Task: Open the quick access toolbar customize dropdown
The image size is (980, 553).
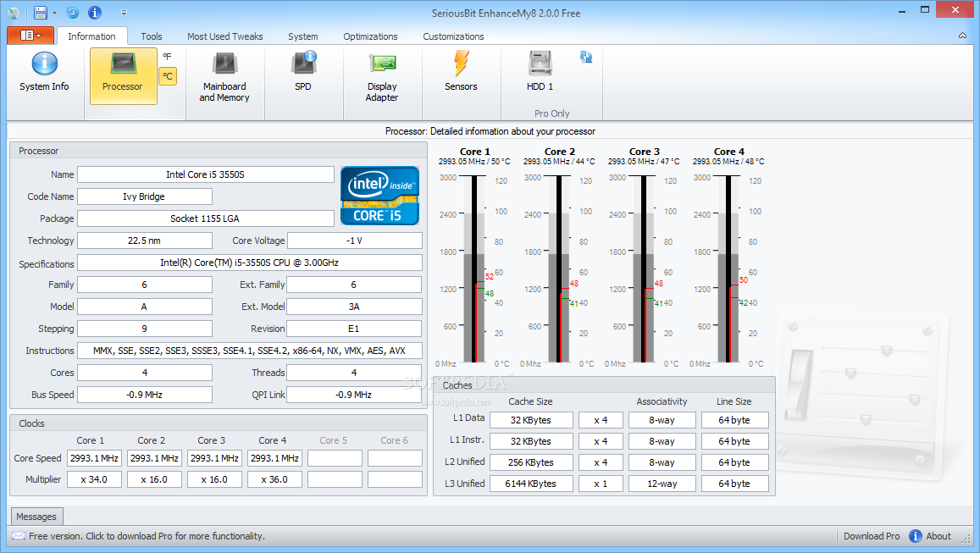Action: (x=124, y=13)
